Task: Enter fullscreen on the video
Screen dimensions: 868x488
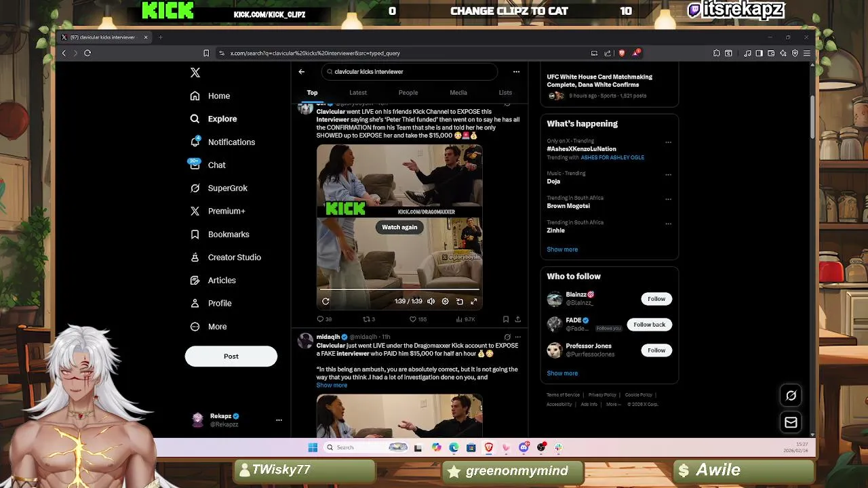Action: tap(473, 301)
